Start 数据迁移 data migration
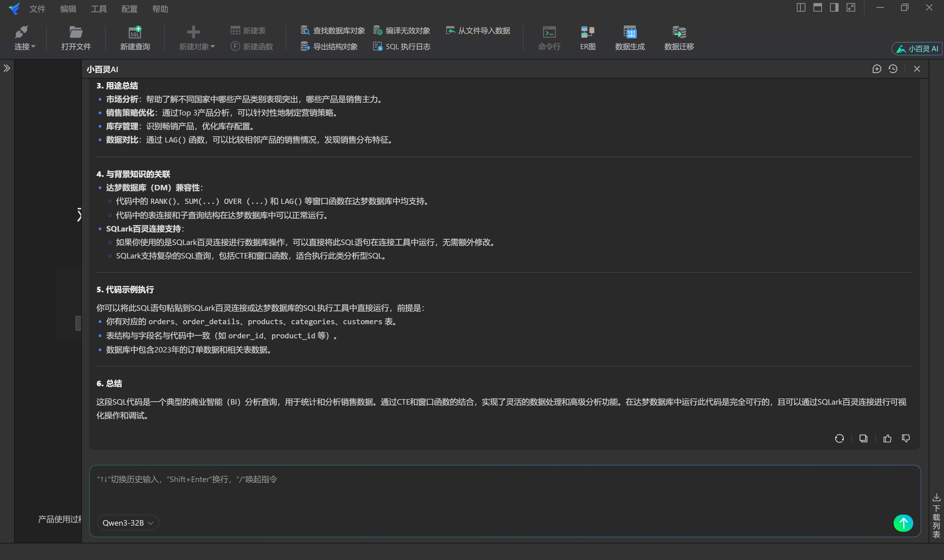Screen dimensions: 944x560 click(678, 37)
